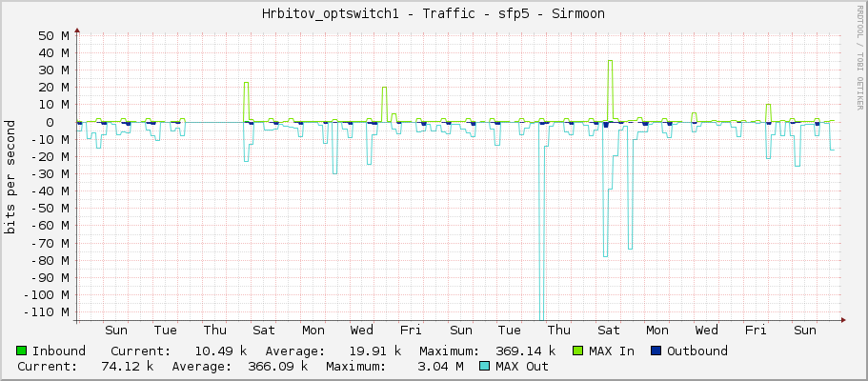Click the inbound current value '10.49 k'
The width and height of the screenshot is (868, 381).
[x=220, y=351]
